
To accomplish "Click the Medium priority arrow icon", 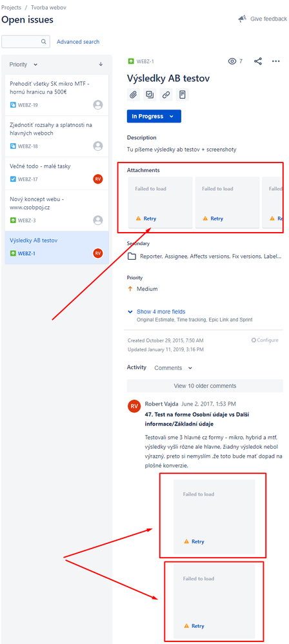I will coord(130,289).
